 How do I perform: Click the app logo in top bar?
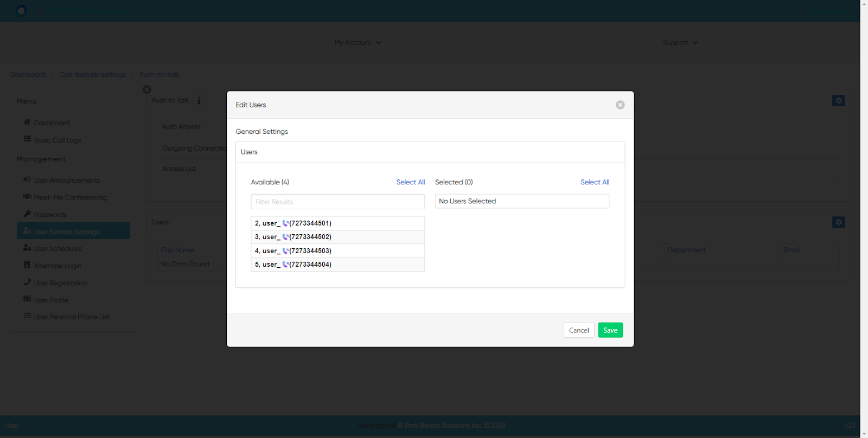tap(21, 11)
